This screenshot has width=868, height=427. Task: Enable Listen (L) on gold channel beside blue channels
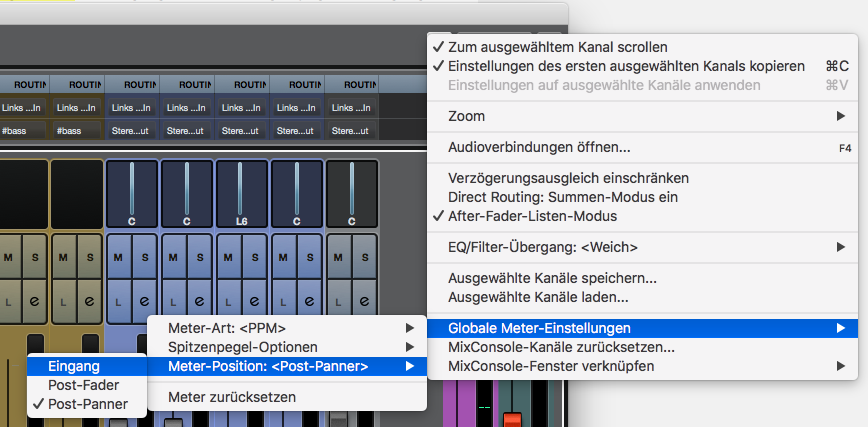click(x=64, y=301)
